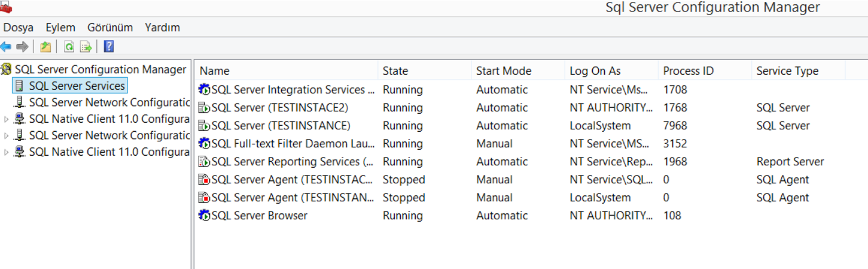Click the Back arrow toolbar icon
The height and width of the screenshot is (269, 868).
pyautogui.click(x=6, y=47)
